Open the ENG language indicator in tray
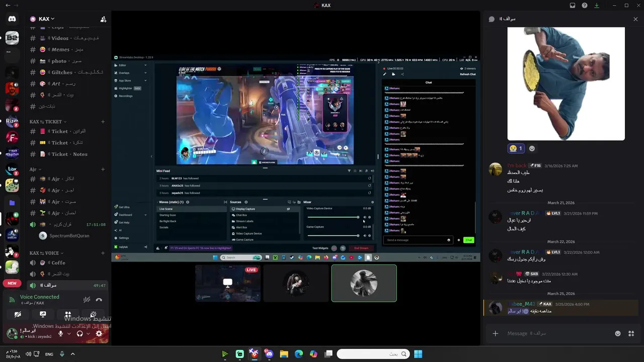The width and height of the screenshot is (644, 362). [x=49, y=354]
